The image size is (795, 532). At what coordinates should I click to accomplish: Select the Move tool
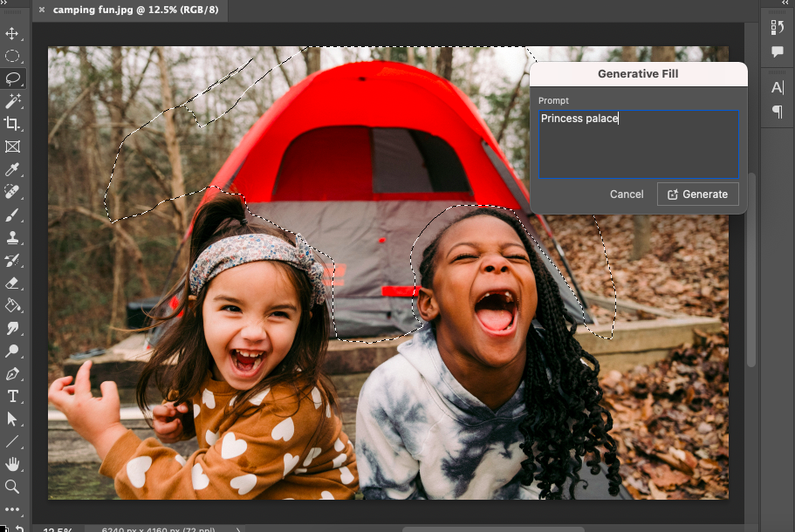click(x=13, y=34)
